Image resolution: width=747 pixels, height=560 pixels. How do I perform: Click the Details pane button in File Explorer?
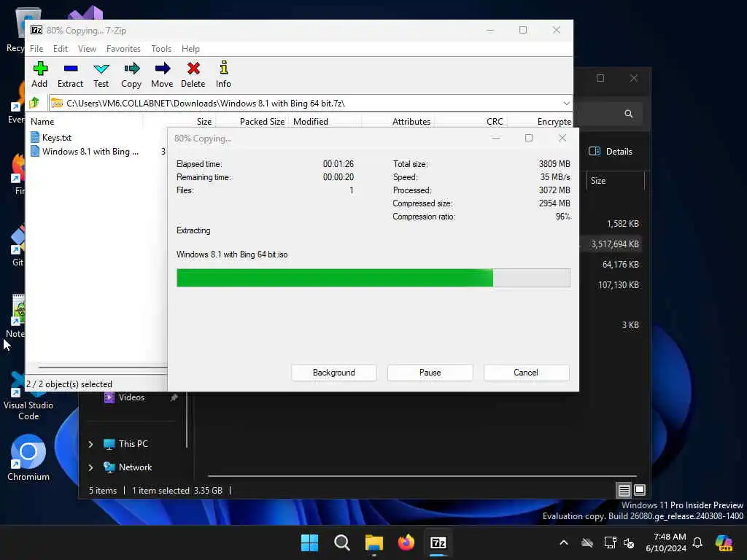tap(611, 152)
